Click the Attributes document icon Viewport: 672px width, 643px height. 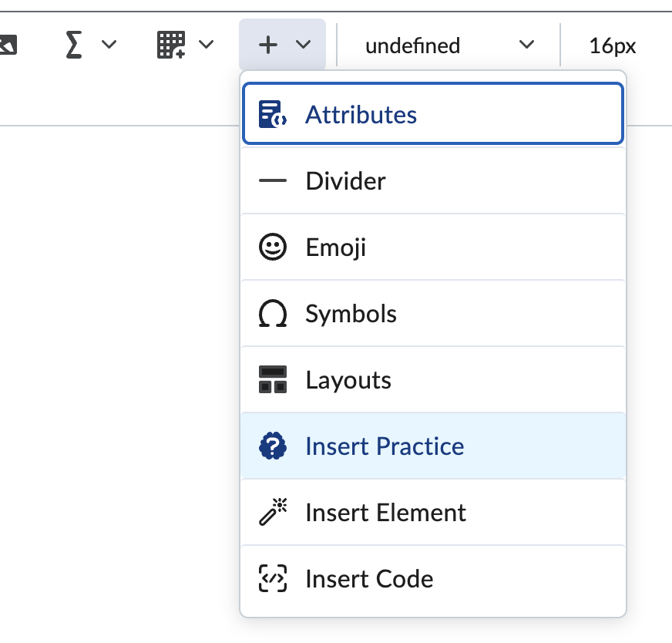click(x=271, y=113)
